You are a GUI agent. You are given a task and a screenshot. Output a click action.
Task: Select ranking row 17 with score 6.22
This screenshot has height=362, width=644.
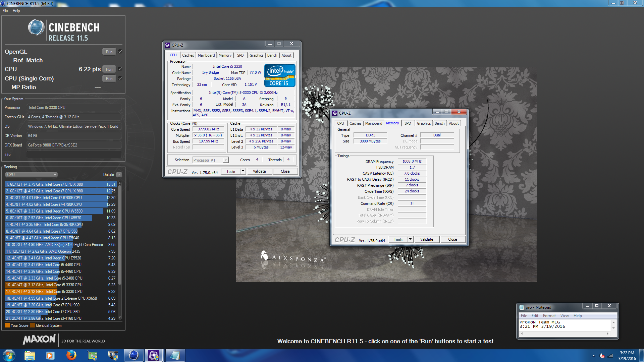click(60, 292)
